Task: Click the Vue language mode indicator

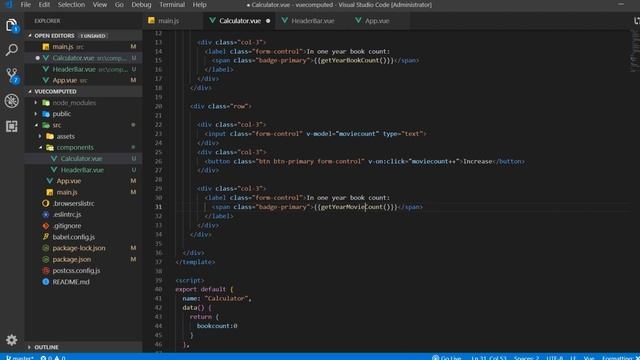Action: click(589, 358)
